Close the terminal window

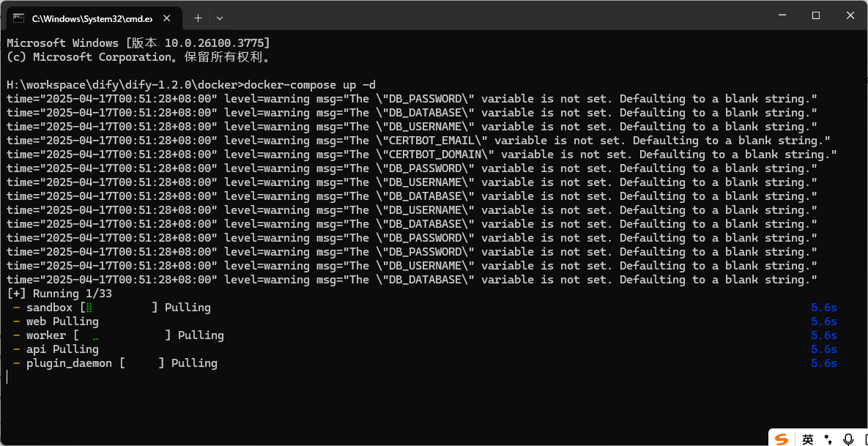coord(850,15)
